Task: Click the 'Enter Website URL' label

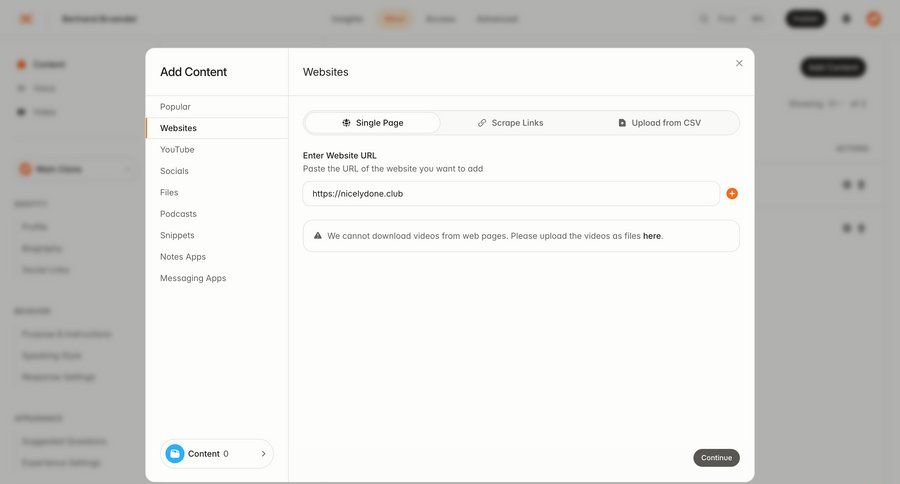Action: point(340,156)
